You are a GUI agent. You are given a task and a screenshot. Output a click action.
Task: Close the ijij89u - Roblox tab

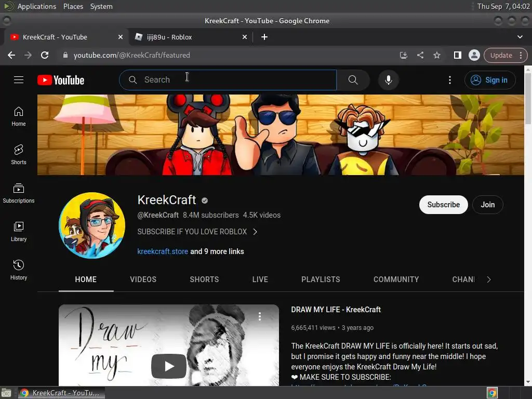(245, 37)
